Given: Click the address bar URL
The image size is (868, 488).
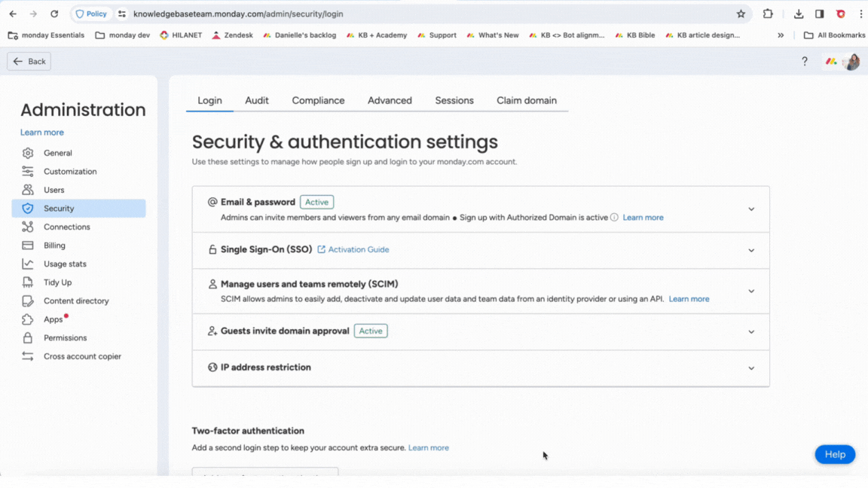Looking at the screenshot, I should click(x=238, y=14).
